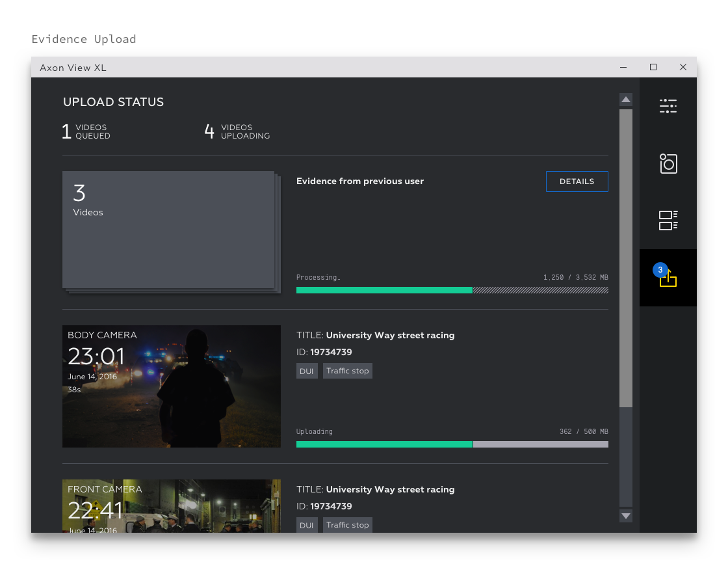Click the title text beside Body Camera thumbnail

pyautogui.click(x=375, y=336)
